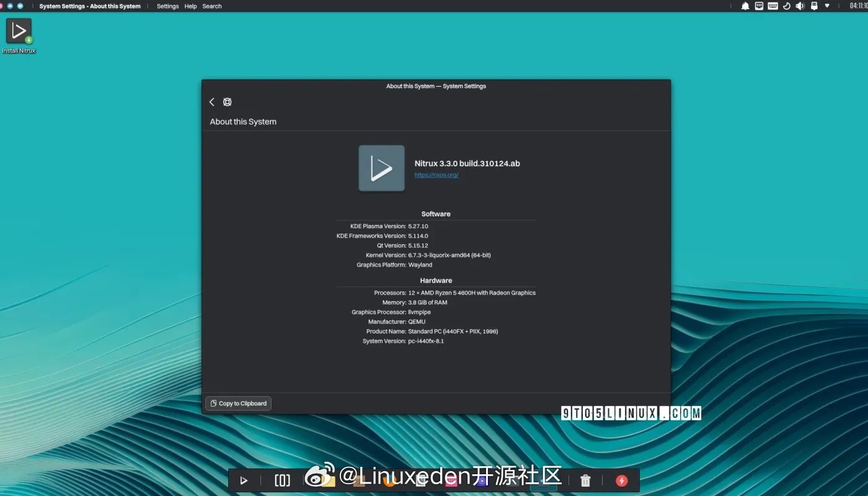Click the Software section heading
This screenshot has width=868, height=496.
(x=436, y=214)
